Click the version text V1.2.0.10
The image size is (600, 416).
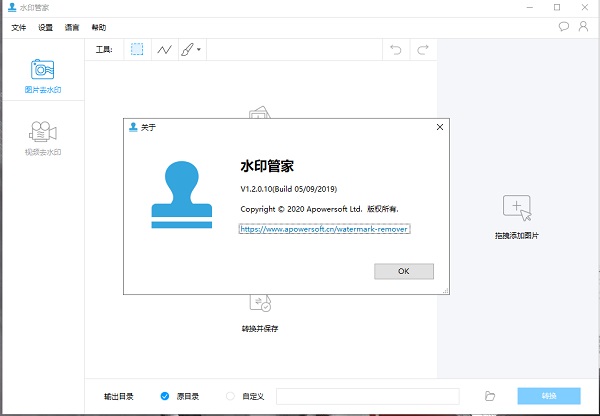289,189
